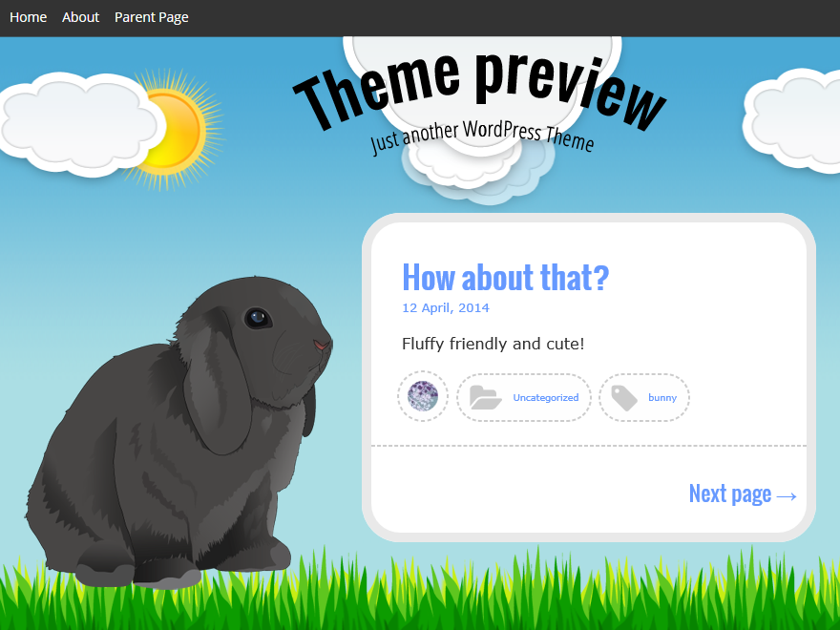
Task: Open the Uncategorized category link
Action: pos(546,397)
